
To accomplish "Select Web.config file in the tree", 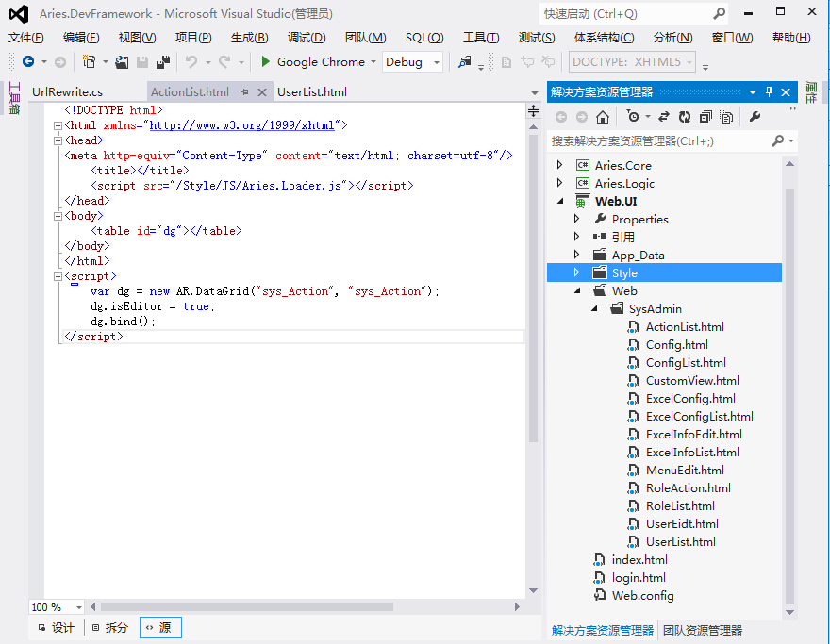I will click(642, 595).
